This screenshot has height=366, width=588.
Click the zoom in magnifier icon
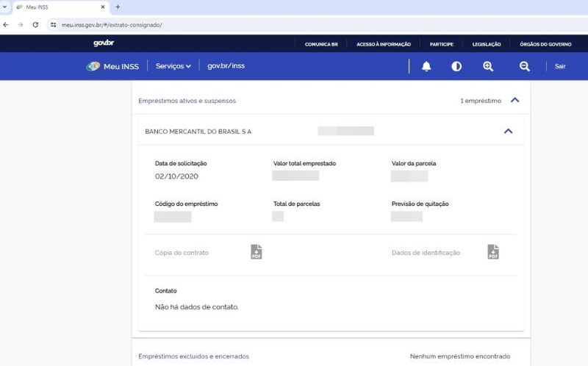(x=488, y=66)
